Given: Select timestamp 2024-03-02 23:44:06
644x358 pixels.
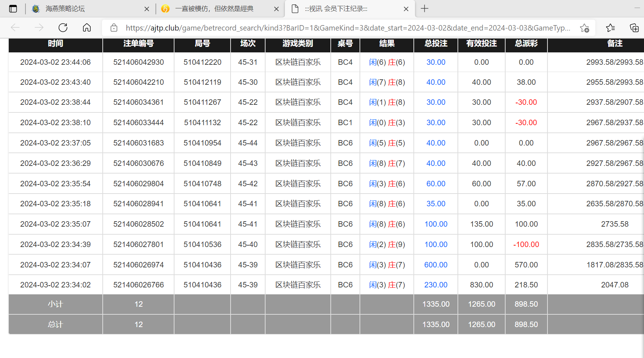Looking at the screenshot, I should (x=55, y=62).
